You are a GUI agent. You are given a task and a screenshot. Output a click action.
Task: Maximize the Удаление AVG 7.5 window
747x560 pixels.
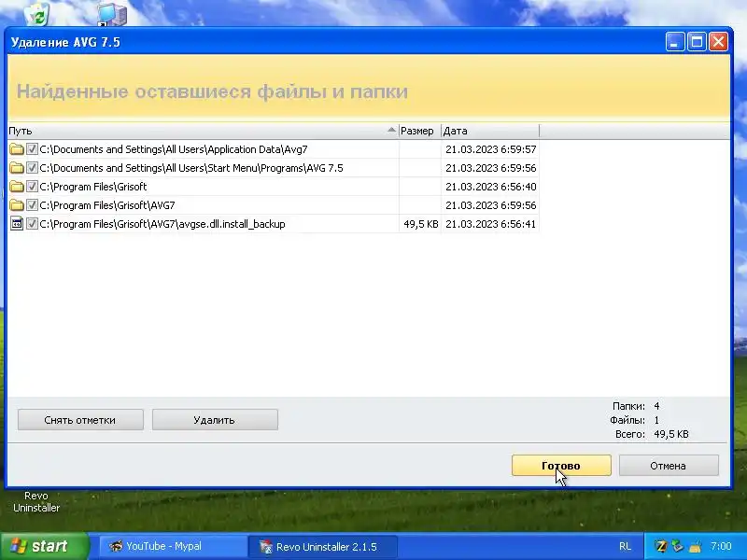697,42
